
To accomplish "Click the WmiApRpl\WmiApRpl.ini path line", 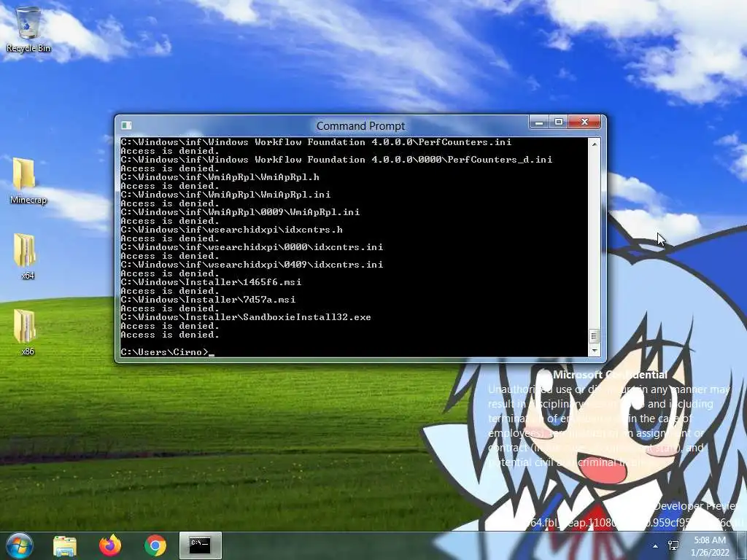I will click(226, 194).
